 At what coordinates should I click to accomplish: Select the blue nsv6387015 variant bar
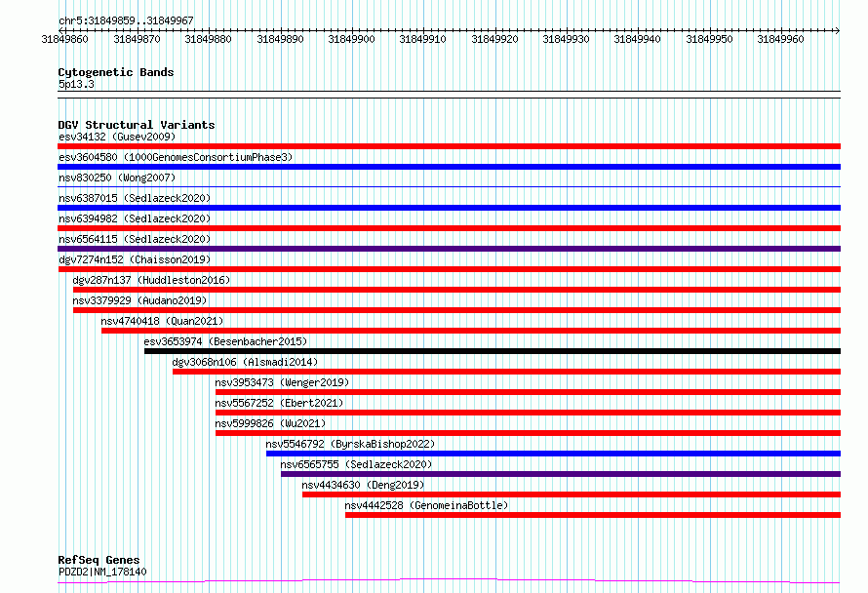coord(449,208)
